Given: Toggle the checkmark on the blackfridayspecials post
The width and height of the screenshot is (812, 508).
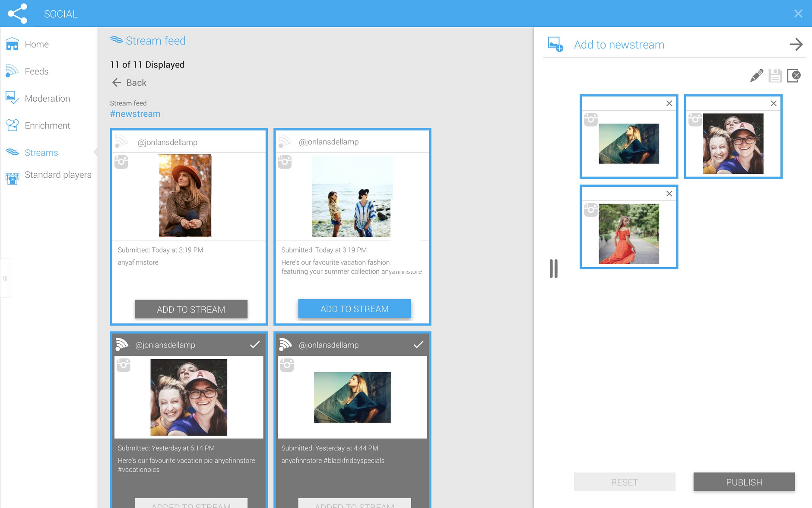Looking at the screenshot, I should (x=419, y=345).
